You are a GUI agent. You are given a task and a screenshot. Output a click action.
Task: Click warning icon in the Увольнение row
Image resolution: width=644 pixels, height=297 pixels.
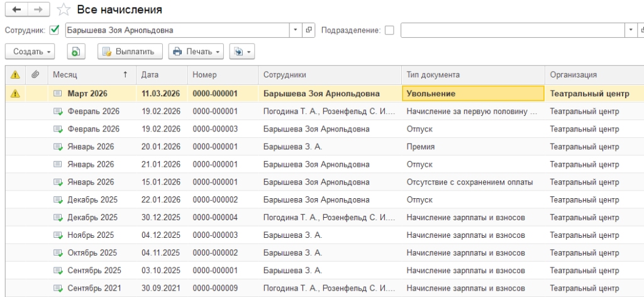click(15, 94)
